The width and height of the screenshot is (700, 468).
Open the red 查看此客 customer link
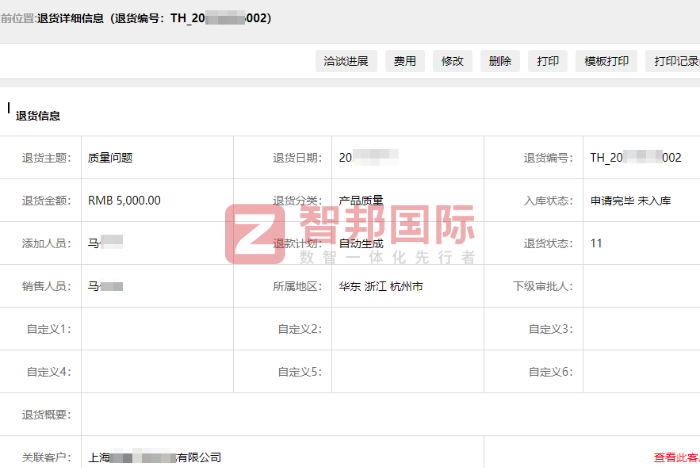tap(676, 457)
